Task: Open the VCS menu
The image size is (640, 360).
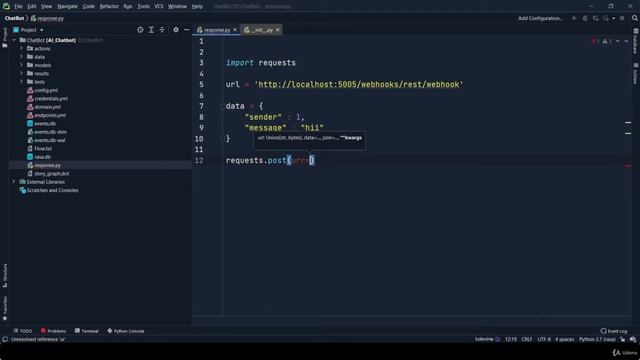Action: click(x=159, y=6)
